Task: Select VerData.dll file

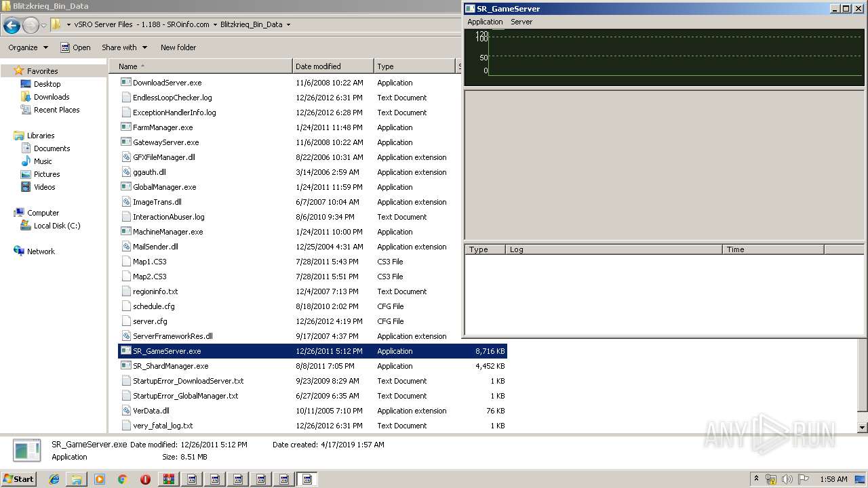Action: point(151,411)
